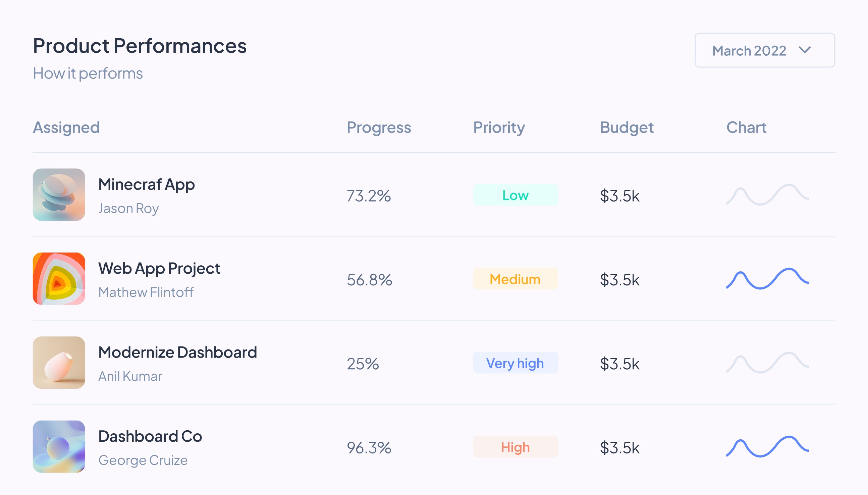Expand month selector with the chevron arrow

(x=804, y=50)
